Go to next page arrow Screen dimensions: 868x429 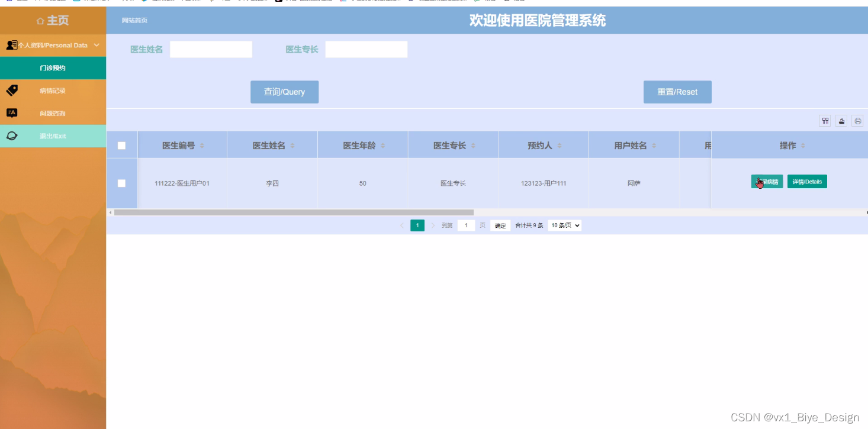coord(433,225)
